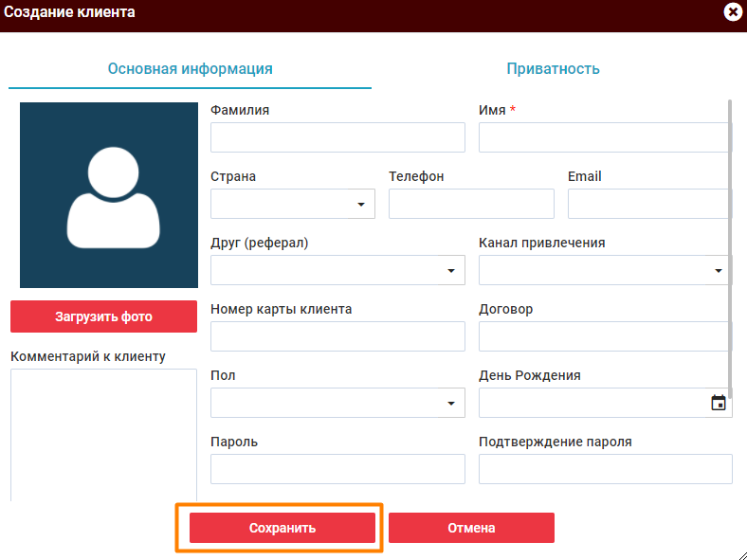Open the birthday calendar picker

click(719, 403)
